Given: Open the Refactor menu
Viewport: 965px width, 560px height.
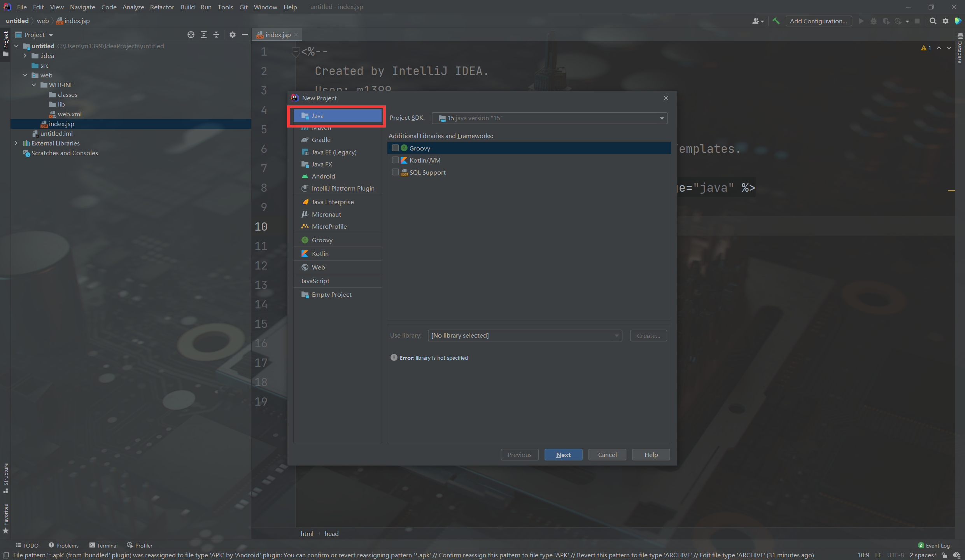Looking at the screenshot, I should [x=162, y=7].
